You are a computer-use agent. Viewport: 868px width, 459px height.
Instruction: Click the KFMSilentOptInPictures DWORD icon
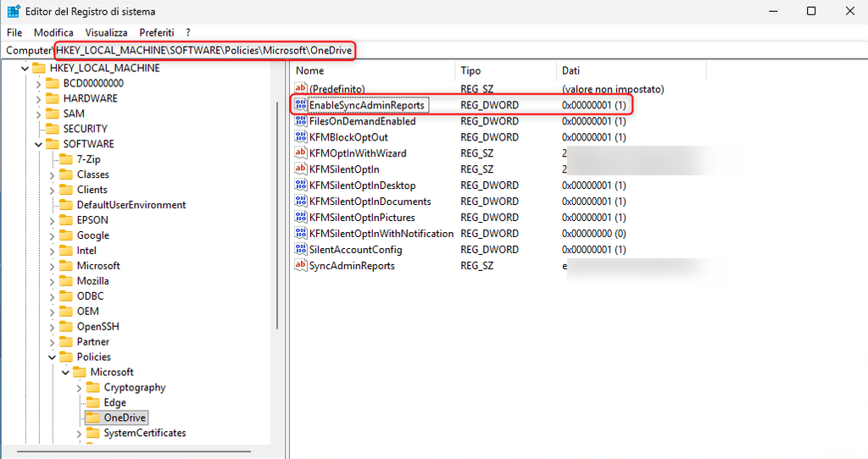pos(301,217)
